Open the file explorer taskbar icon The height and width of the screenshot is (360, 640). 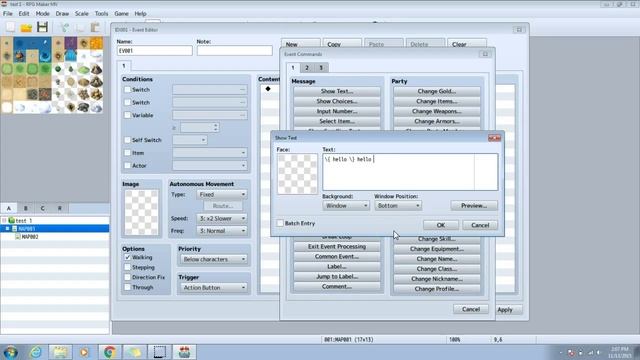tap(60, 352)
